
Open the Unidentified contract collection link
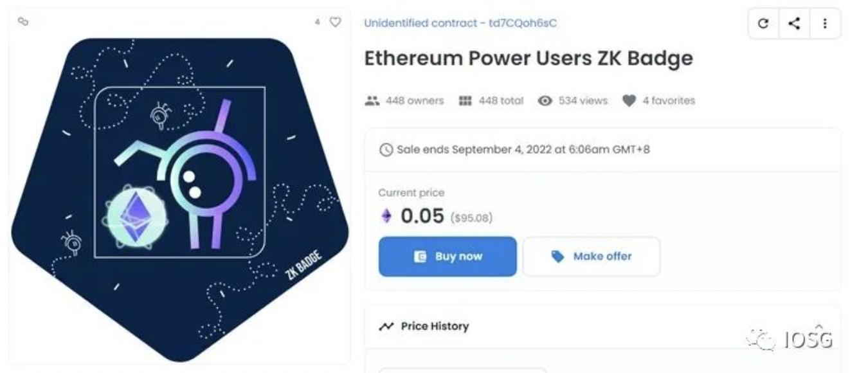(x=460, y=23)
